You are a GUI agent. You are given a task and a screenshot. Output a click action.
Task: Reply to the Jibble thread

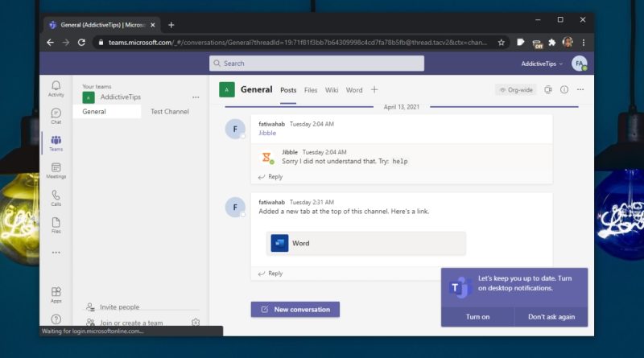(x=270, y=177)
